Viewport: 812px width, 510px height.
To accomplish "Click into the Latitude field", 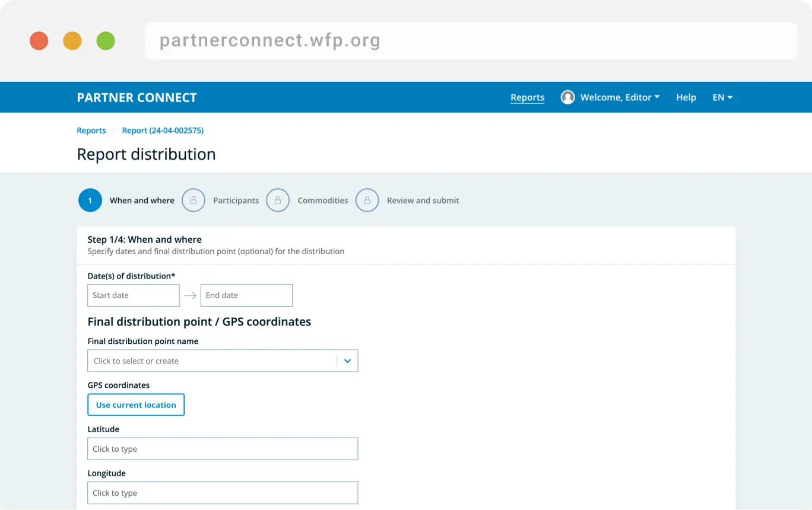I will [x=223, y=448].
